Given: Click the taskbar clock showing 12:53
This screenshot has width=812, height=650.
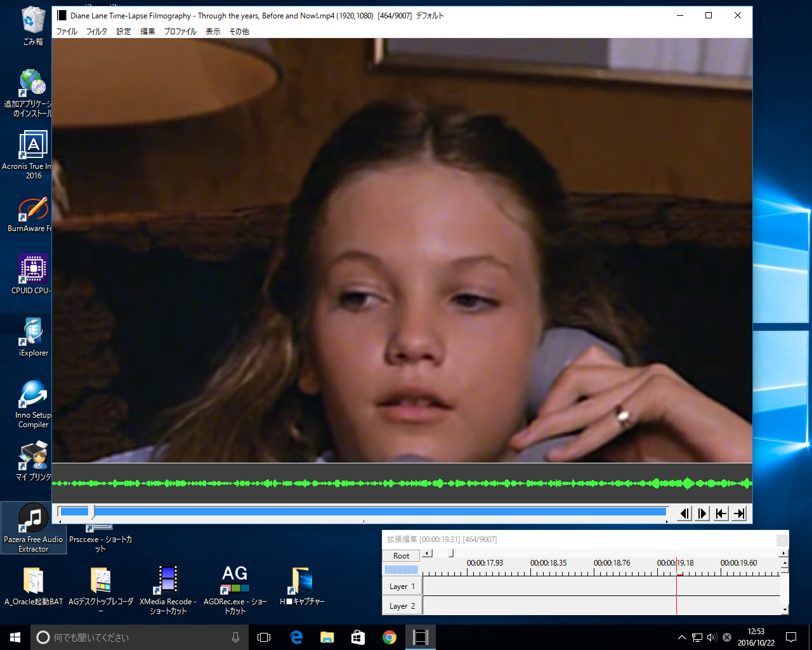Looking at the screenshot, I should pos(756,637).
